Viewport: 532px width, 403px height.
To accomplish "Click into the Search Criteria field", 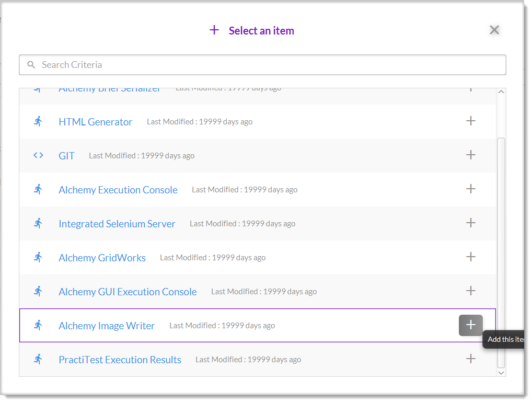I will [262, 65].
